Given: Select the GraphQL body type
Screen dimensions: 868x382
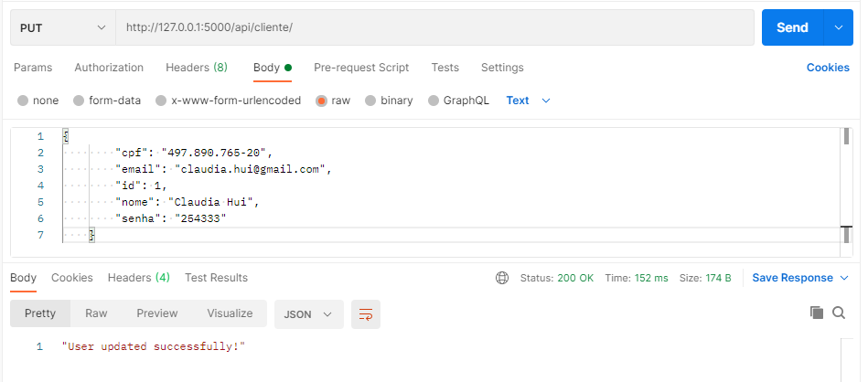Looking at the screenshot, I should (459, 101).
